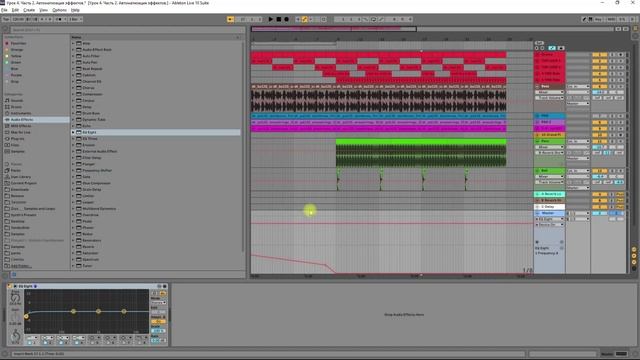The height and width of the screenshot is (360, 640).
Task: Expand the EQ Eight device presets
Action: point(73,132)
